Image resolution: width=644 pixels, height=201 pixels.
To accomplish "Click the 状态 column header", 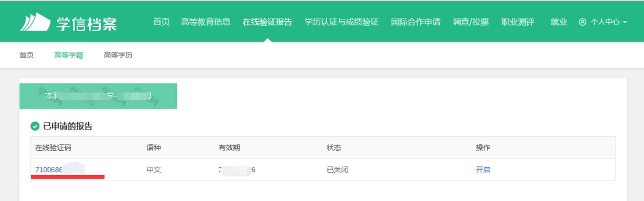I will (334, 148).
